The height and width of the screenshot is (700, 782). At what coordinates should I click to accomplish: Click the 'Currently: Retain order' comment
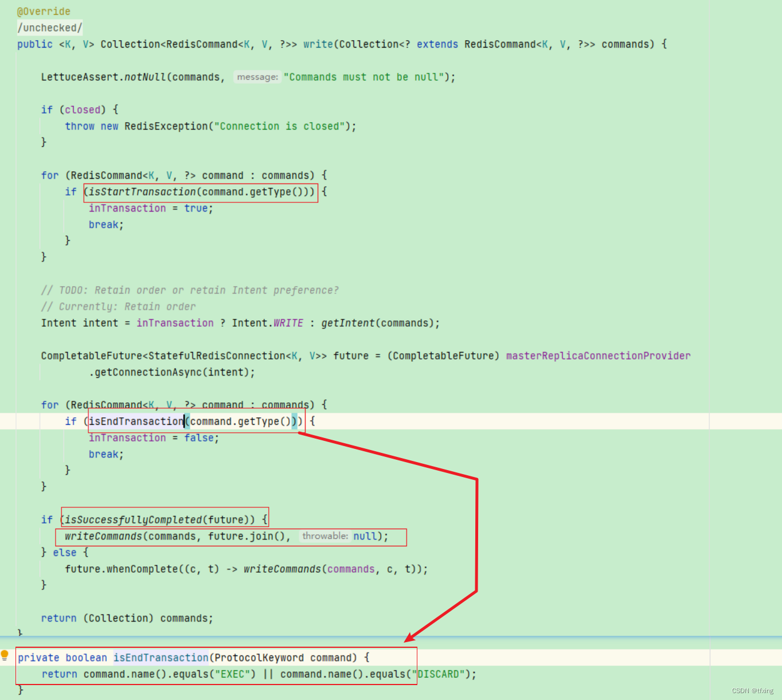click(118, 307)
